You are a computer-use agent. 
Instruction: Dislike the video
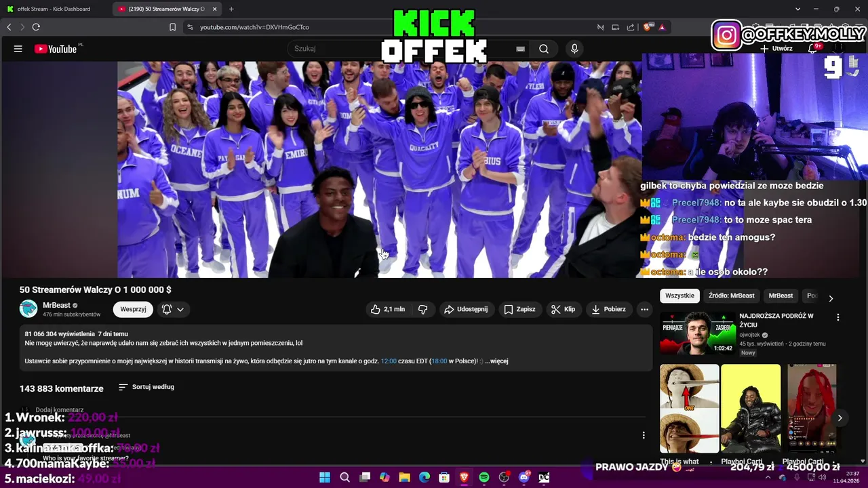pos(422,309)
